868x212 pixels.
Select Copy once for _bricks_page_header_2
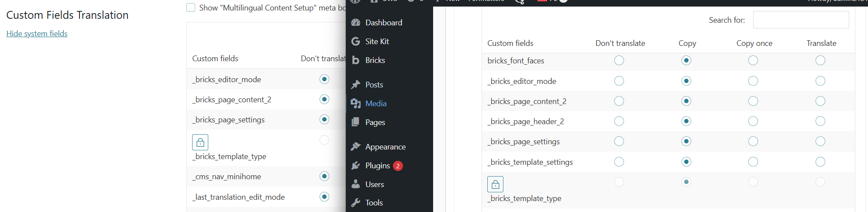[753, 121]
